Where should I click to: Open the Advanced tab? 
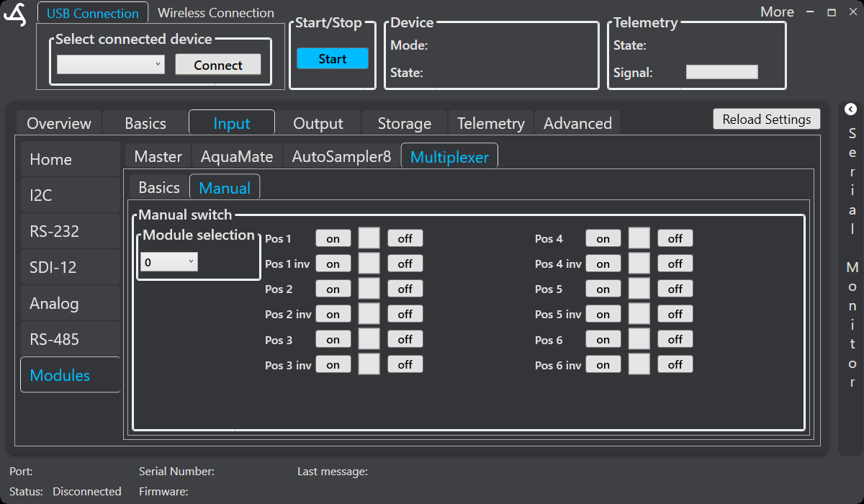click(577, 123)
